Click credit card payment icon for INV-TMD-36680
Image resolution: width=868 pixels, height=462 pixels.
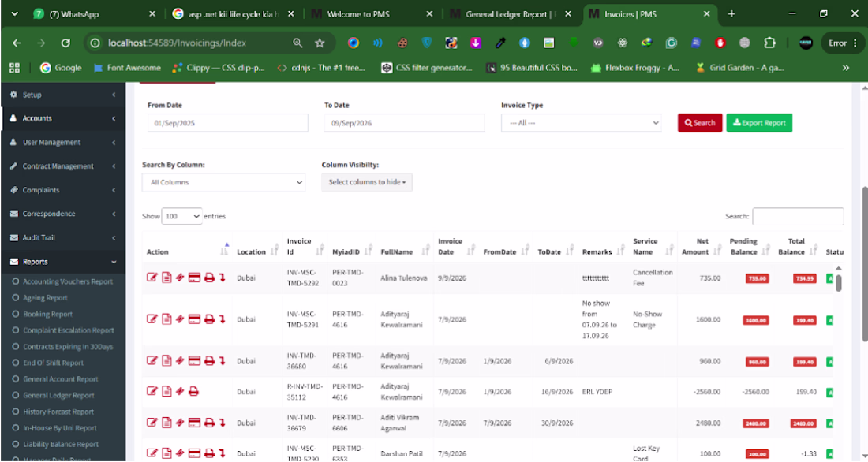point(194,361)
